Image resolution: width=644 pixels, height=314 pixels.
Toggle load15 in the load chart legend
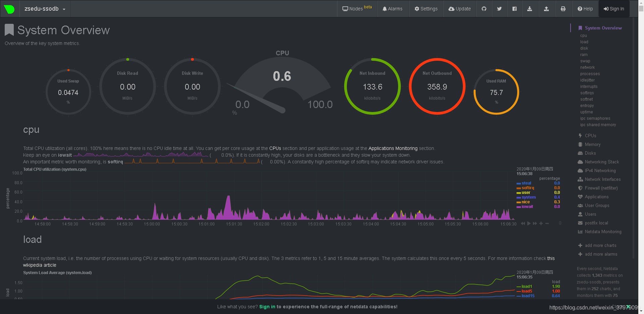(528, 296)
